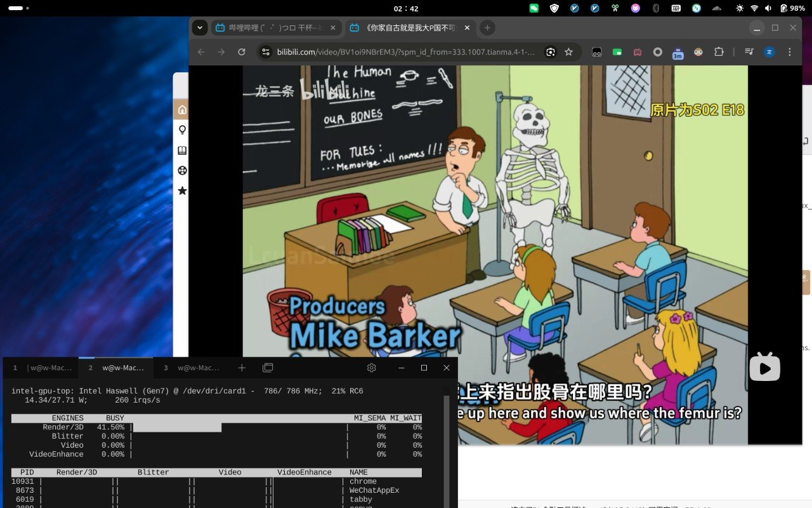The height and width of the screenshot is (508, 812).
Task: Click the Wi-Fi icon in the top bar
Action: 754,8
